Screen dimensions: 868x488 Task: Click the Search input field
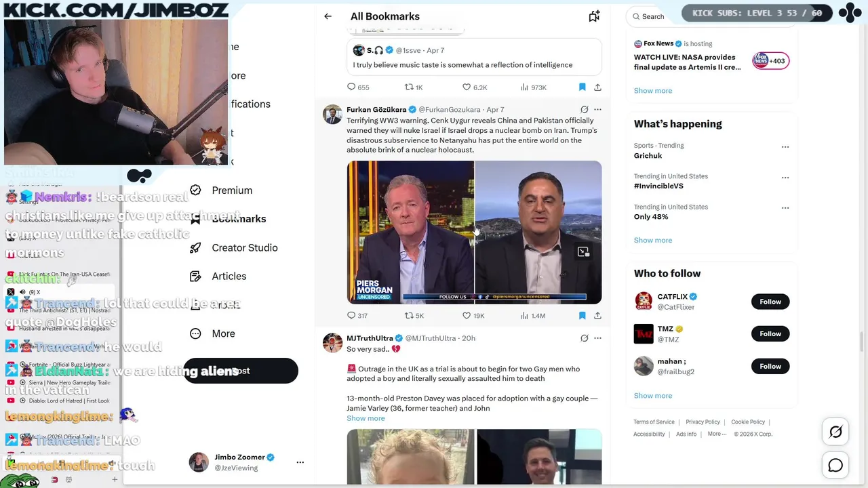tap(652, 16)
